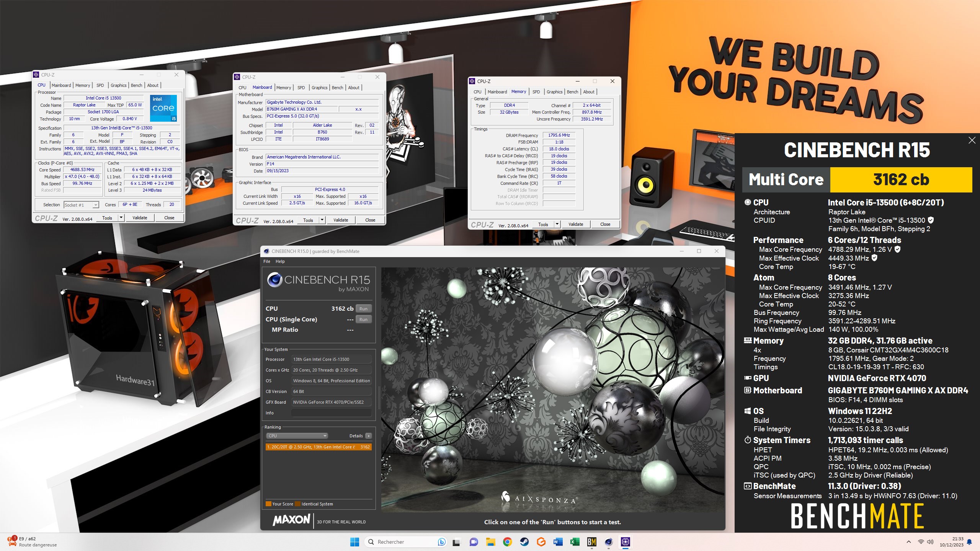
Task: Click the DRAM Frequency value 1795.6 MHz
Action: point(559,135)
